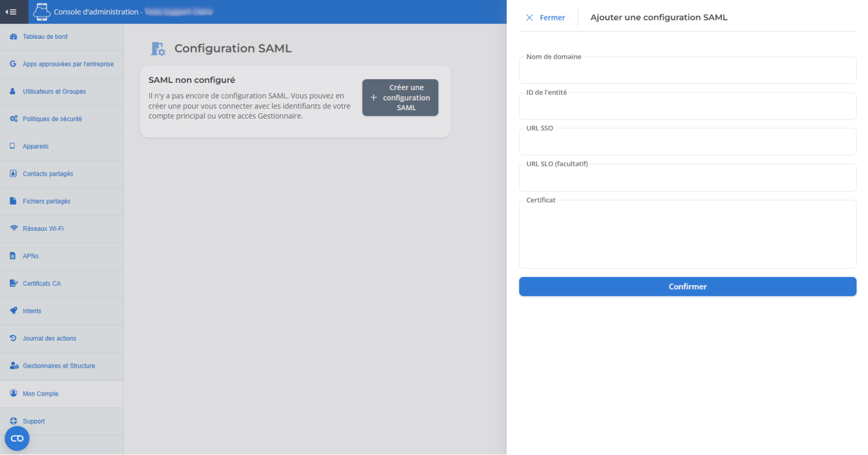The image size is (868, 455).
Task: Navigate to Certificats CA
Action: click(x=41, y=283)
